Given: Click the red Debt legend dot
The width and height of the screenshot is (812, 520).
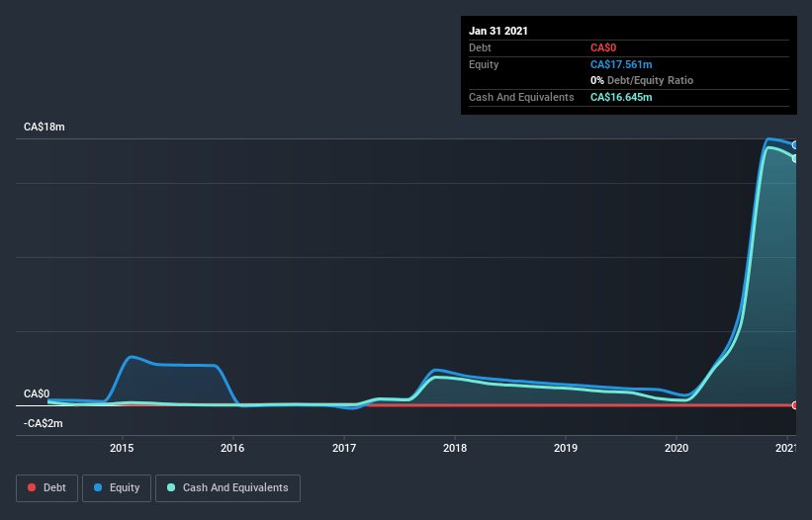Looking at the screenshot, I should tap(32, 487).
